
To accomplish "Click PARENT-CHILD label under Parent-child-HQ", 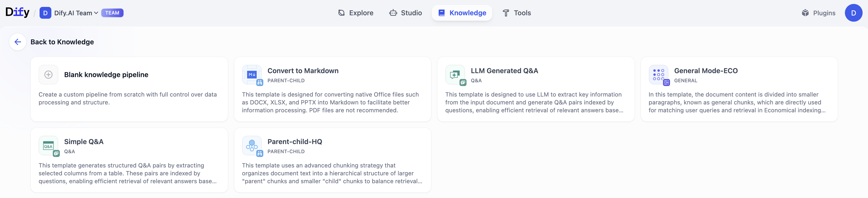I will (286, 152).
